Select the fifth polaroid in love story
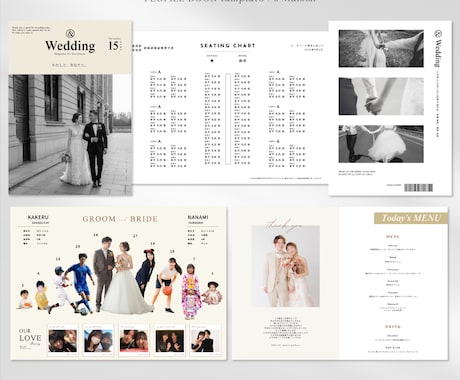Viewport: 460px width, 380px height. click(205, 340)
